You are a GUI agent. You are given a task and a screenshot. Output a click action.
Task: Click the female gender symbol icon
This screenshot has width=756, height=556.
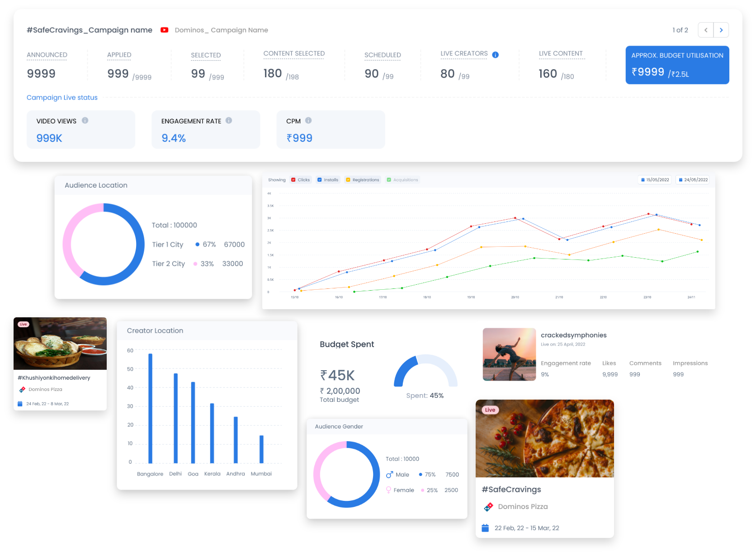388,490
